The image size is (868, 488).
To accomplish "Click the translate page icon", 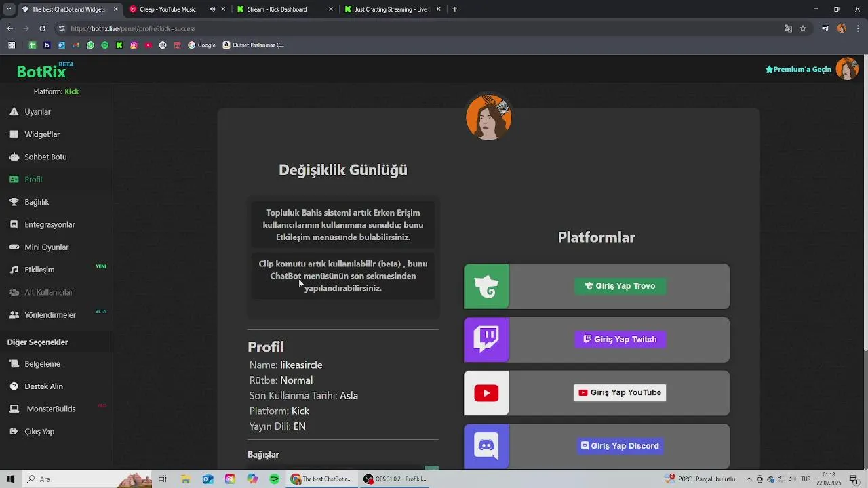I will point(788,28).
